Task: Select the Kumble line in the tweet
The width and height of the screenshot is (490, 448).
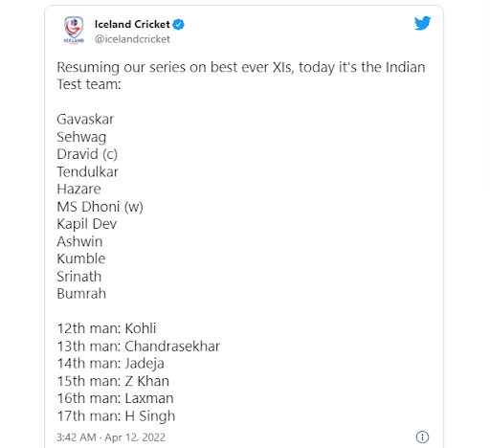Action: click(x=81, y=258)
